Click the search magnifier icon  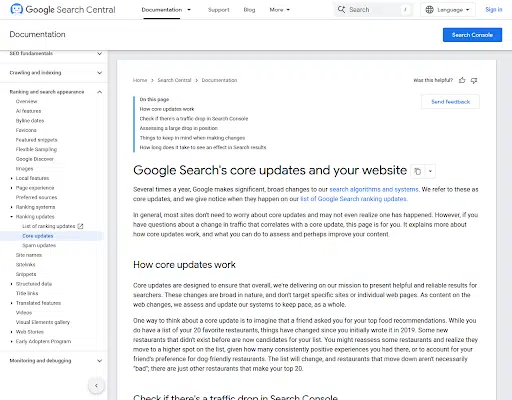(341, 10)
